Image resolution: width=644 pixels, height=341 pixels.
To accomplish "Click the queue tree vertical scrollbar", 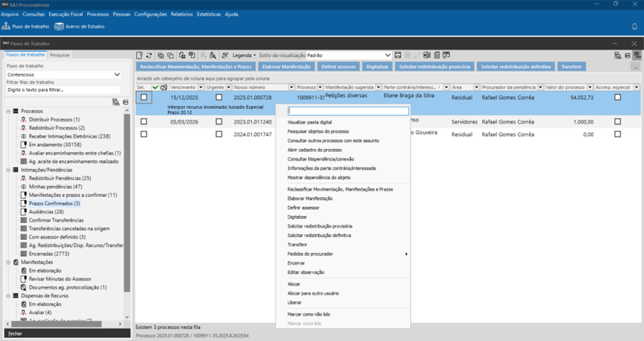I will click(128, 218).
